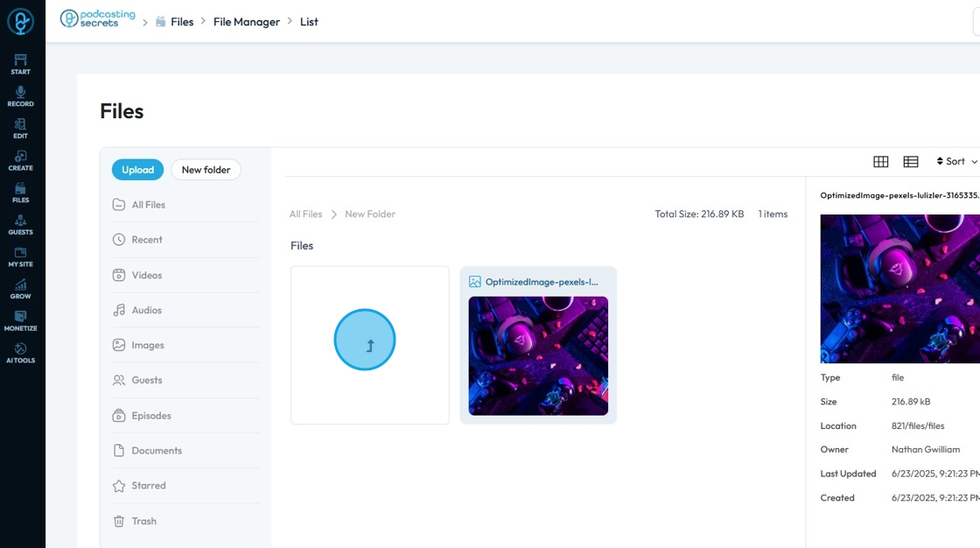
Task: Click List in the top breadcrumb
Action: tap(309, 22)
